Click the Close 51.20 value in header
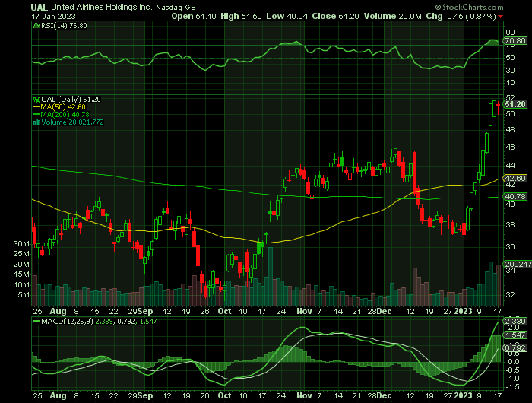This screenshot has width=532, height=403. tap(336, 16)
